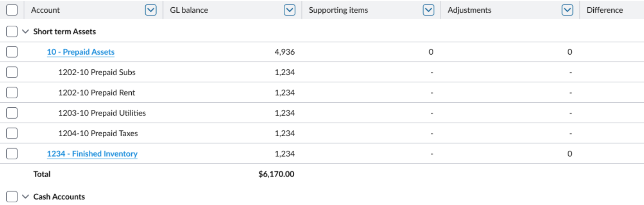The width and height of the screenshot is (644, 205).
Task: Check the Cash Accounts group checkbox
Action: click(12, 197)
